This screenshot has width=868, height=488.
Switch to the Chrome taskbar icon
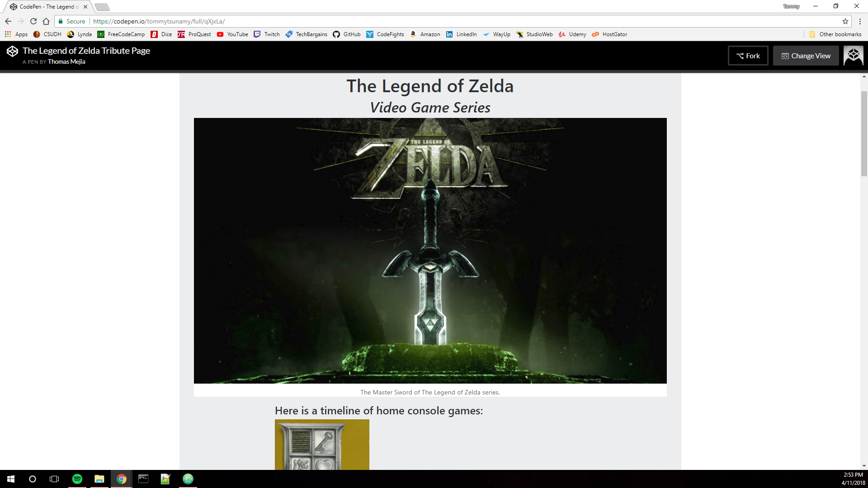click(x=121, y=479)
